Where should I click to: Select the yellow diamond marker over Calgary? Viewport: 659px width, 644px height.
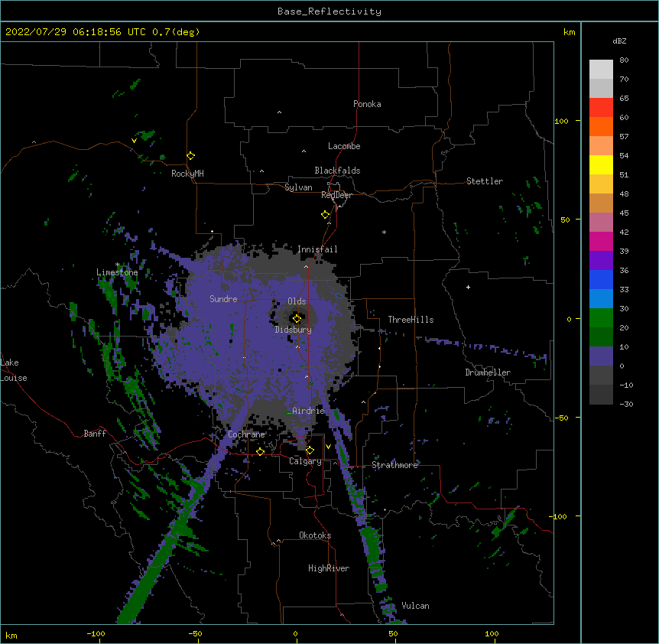[310, 450]
